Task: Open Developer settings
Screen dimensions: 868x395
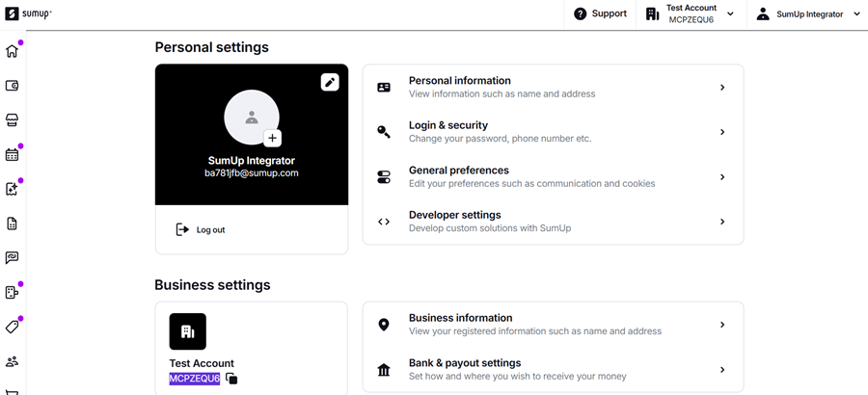Action: (x=553, y=222)
